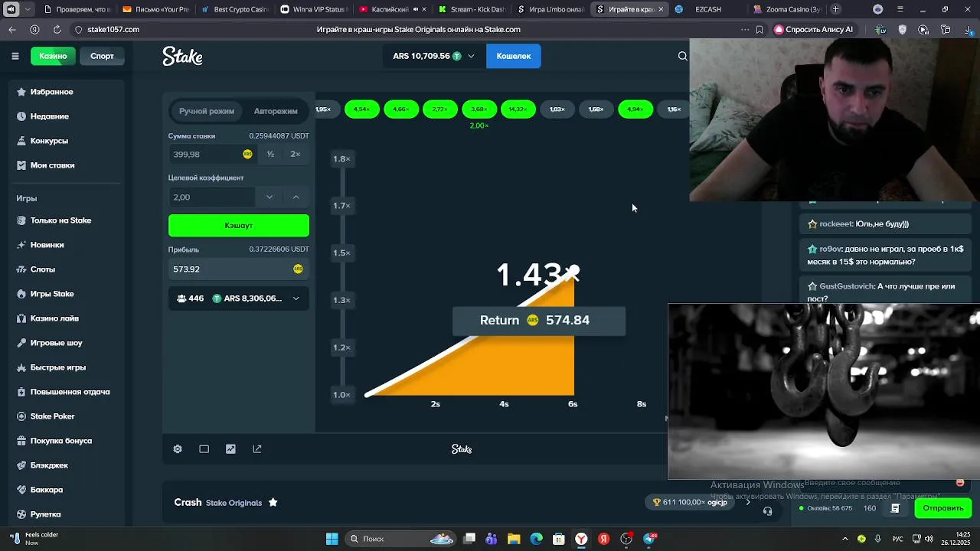Open the 4,94× previous round result
Viewport: 980px width, 551px height.
(x=635, y=109)
